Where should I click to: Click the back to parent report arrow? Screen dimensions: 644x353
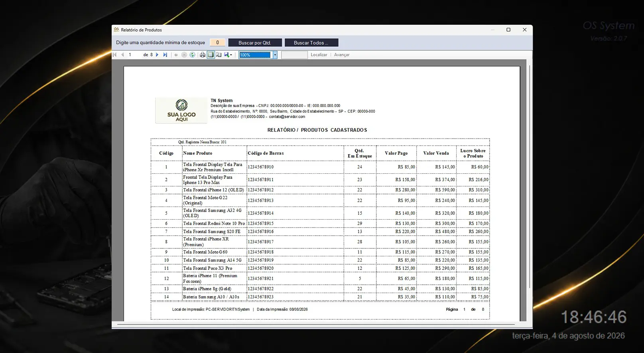point(176,55)
